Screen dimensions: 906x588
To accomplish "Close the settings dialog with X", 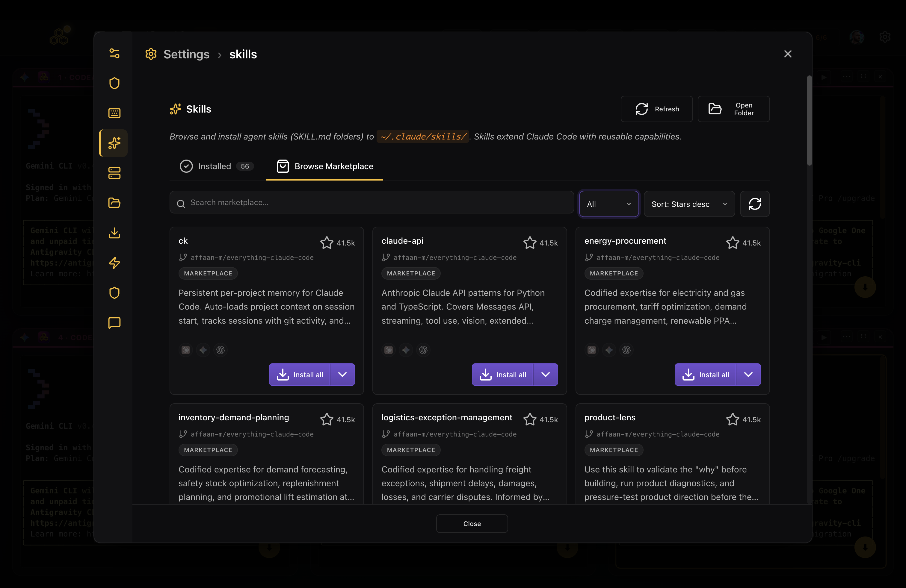I will (x=788, y=54).
